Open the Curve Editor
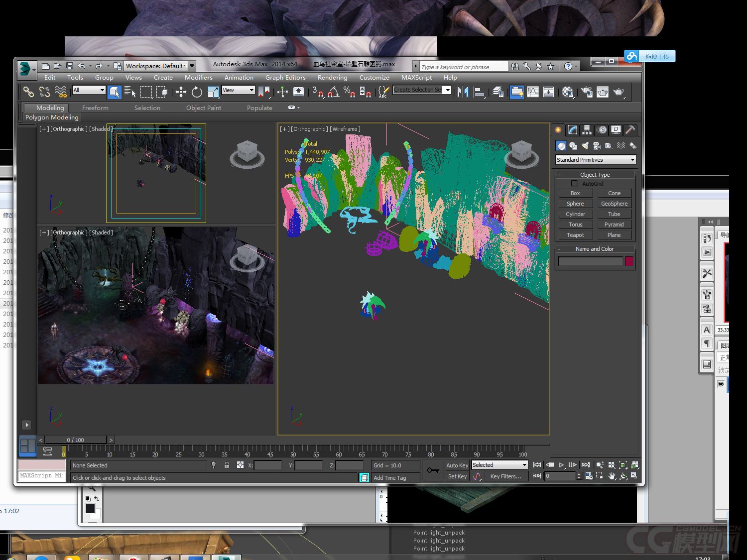Screen dimensions: 747x560 pos(533,92)
